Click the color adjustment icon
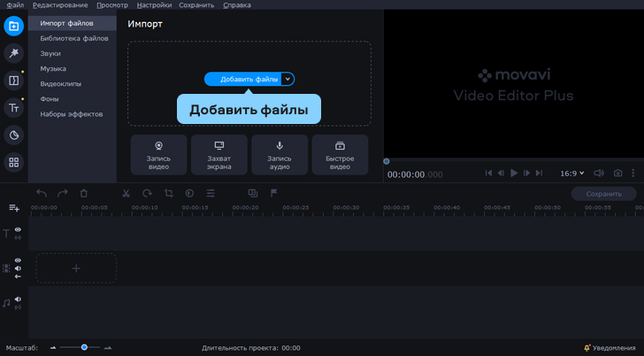The width and height of the screenshot is (644, 356). [189, 193]
